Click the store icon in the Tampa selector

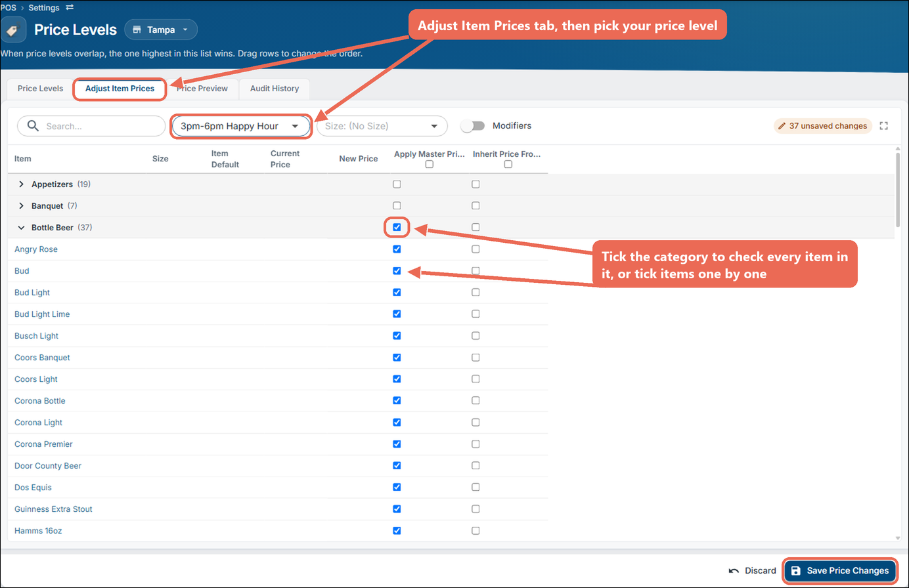tap(137, 30)
